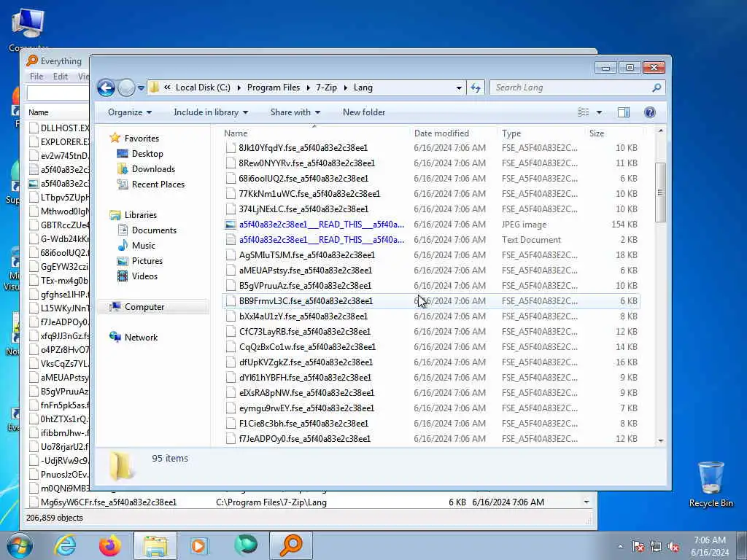747x560 pixels.
Task: Open Desktop in Favorites
Action: click(x=147, y=154)
